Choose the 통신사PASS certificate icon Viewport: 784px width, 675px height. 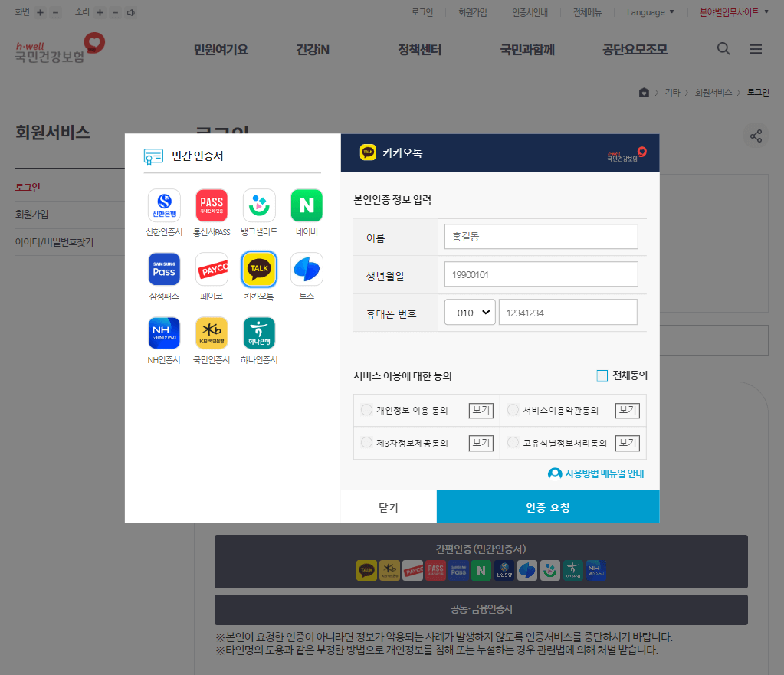(212, 205)
